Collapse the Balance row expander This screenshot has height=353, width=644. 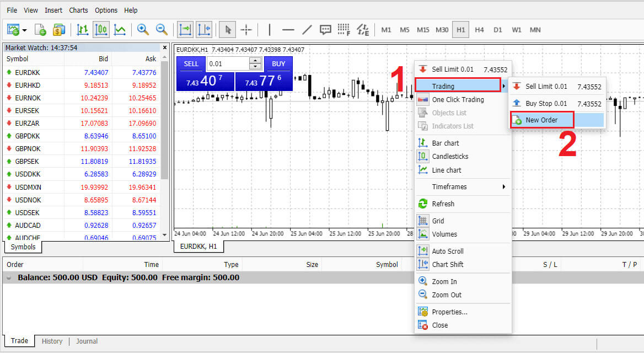click(9, 278)
